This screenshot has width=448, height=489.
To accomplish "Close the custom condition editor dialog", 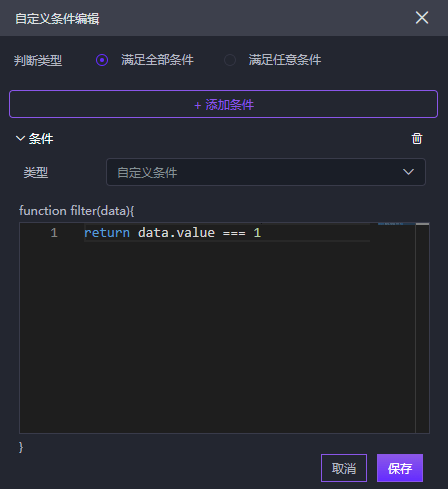I will [422, 17].
